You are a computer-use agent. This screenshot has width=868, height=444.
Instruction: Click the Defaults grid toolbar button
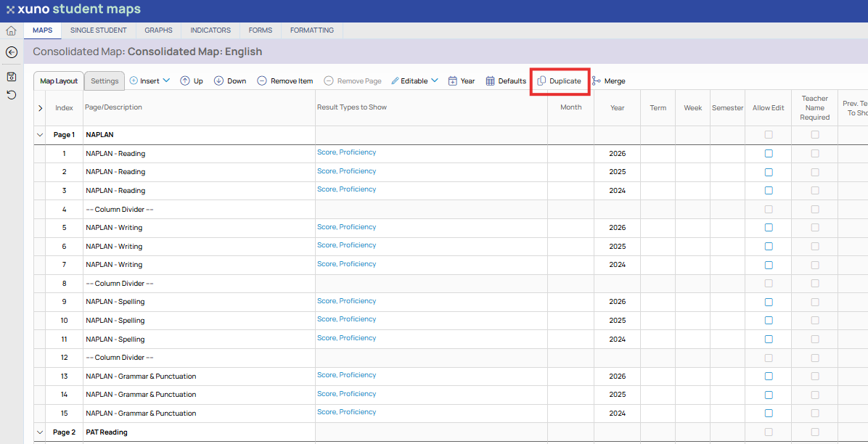(506, 81)
